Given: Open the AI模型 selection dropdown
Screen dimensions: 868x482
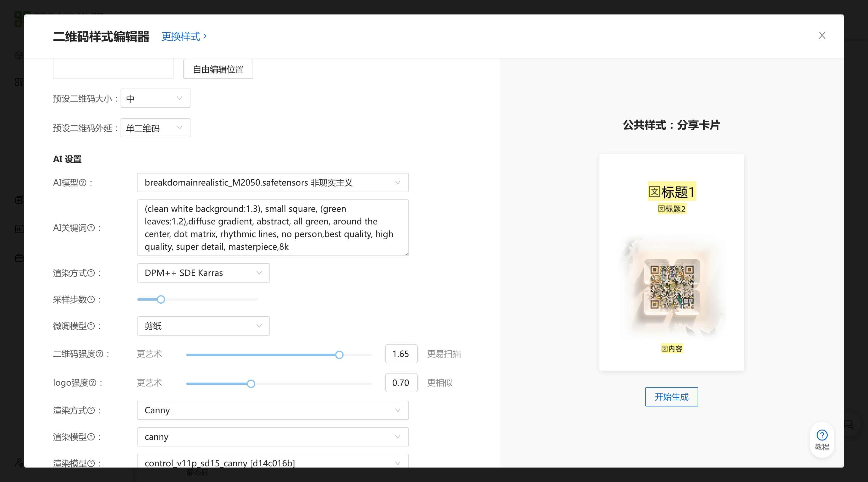Looking at the screenshot, I should pyautogui.click(x=272, y=183).
